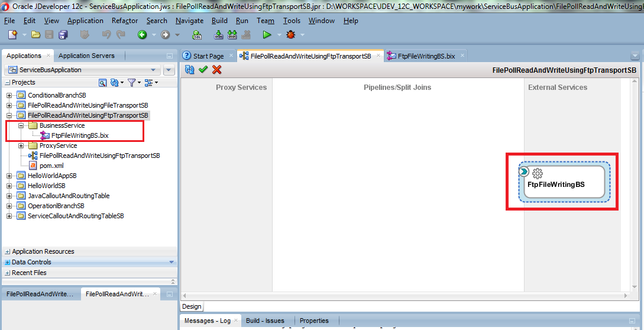The width and height of the screenshot is (644, 330).
Task: Click the Rebuild project icon
Action: (232, 35)
